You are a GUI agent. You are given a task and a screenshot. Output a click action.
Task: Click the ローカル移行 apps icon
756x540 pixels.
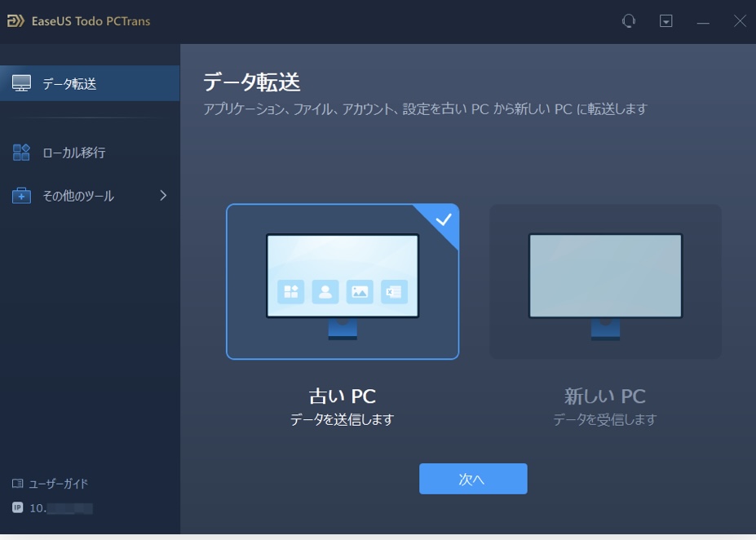click(20, 152)
